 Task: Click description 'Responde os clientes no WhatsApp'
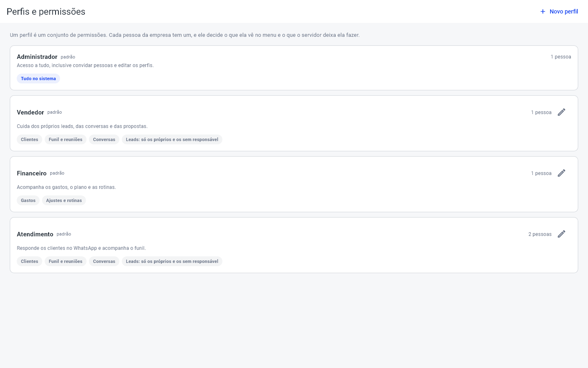pyautogui.click(x=81, y=248)
